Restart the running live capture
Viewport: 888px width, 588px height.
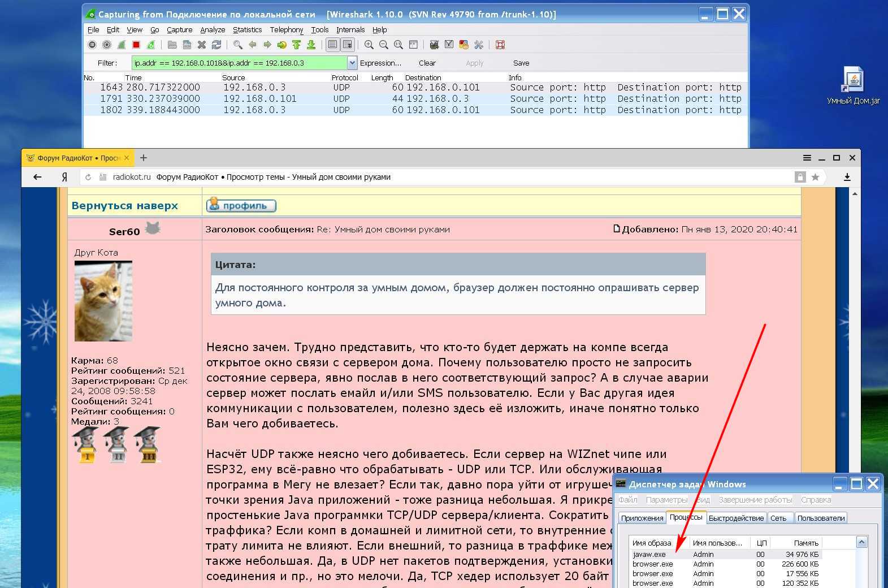click(151, 45)
